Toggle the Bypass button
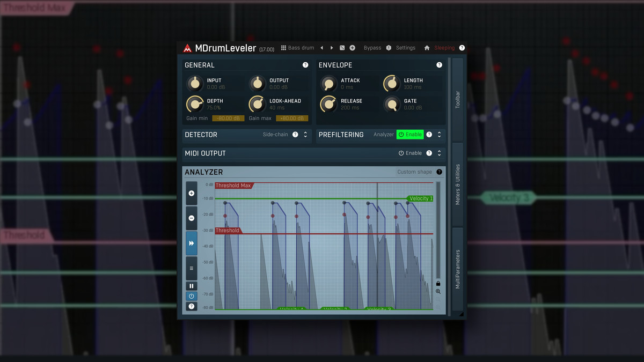This screenshot has height=362, width=644. [372, 48]
